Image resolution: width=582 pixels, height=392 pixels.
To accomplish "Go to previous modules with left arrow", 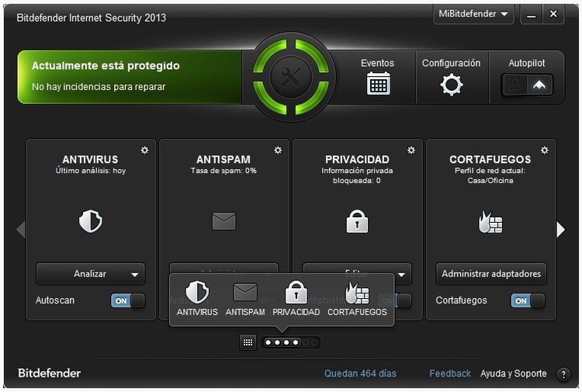I will [21, 230].
